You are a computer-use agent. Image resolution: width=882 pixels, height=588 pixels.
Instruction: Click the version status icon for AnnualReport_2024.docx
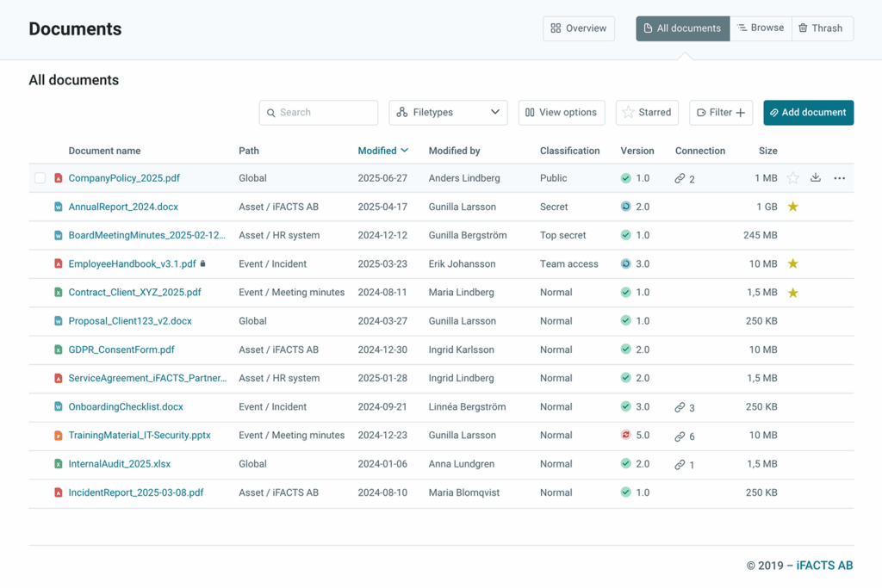coord(626,207)
